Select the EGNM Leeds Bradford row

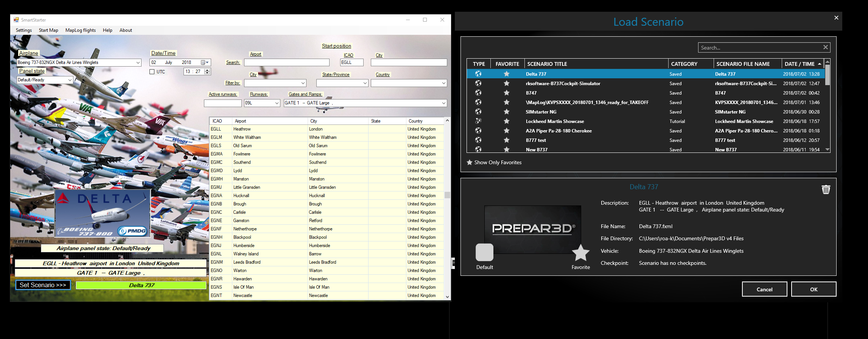(x=327, y=262)
